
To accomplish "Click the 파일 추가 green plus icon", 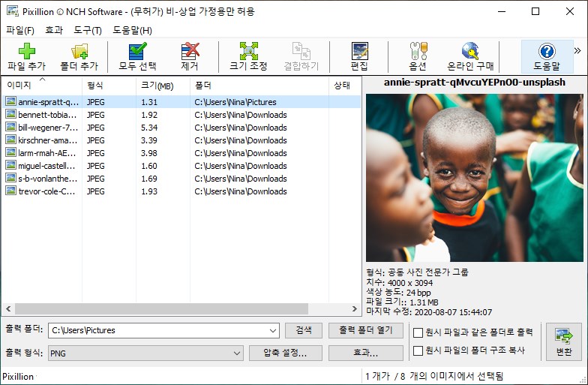I will coord(27,51).
